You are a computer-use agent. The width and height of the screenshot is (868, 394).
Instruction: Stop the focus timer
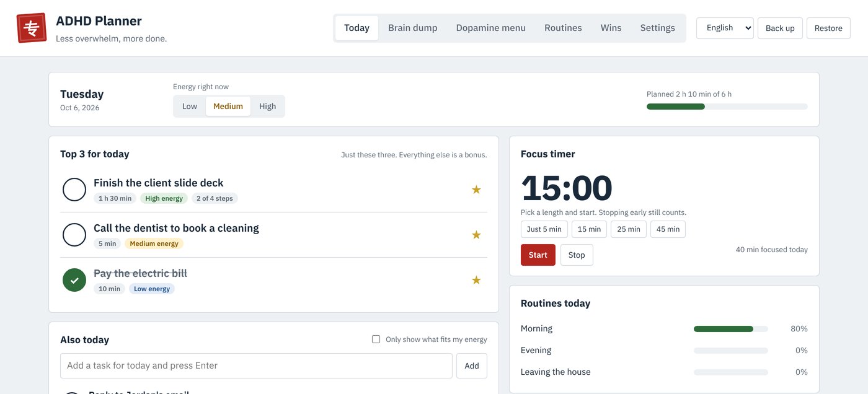pos(577,255)
